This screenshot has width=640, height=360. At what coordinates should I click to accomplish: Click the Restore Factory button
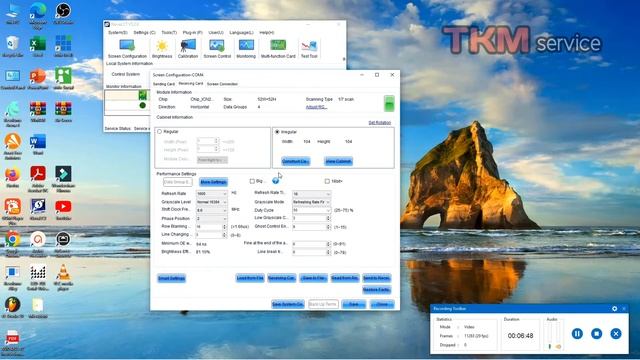point(377,290)
